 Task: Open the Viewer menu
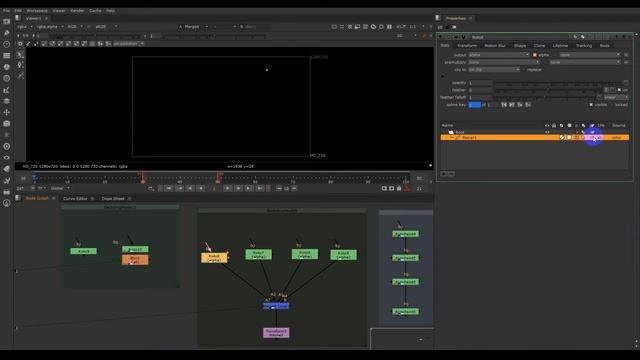pyautogui.click(x=59, y=11)
